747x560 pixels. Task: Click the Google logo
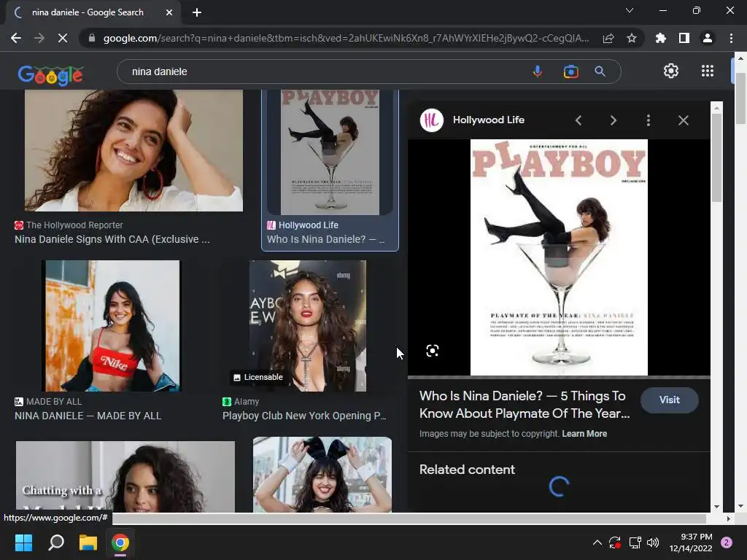tap(50, 75)
